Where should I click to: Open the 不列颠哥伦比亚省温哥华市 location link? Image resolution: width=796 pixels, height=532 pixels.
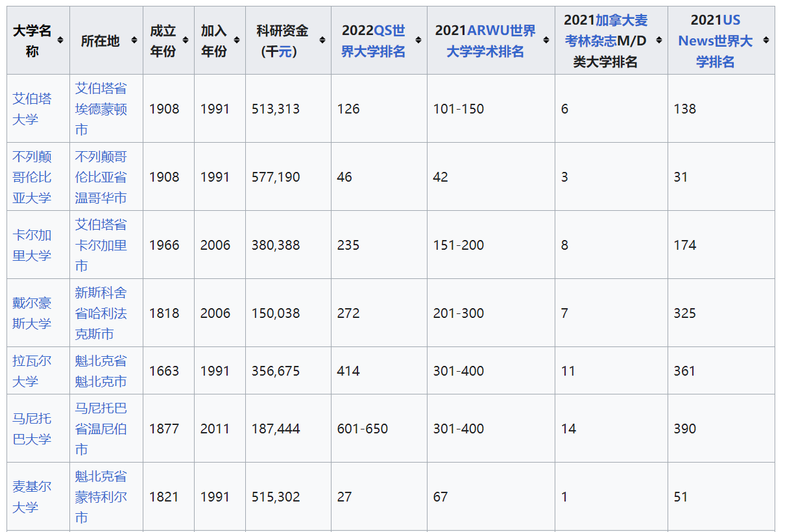click(x=101, y=177)
